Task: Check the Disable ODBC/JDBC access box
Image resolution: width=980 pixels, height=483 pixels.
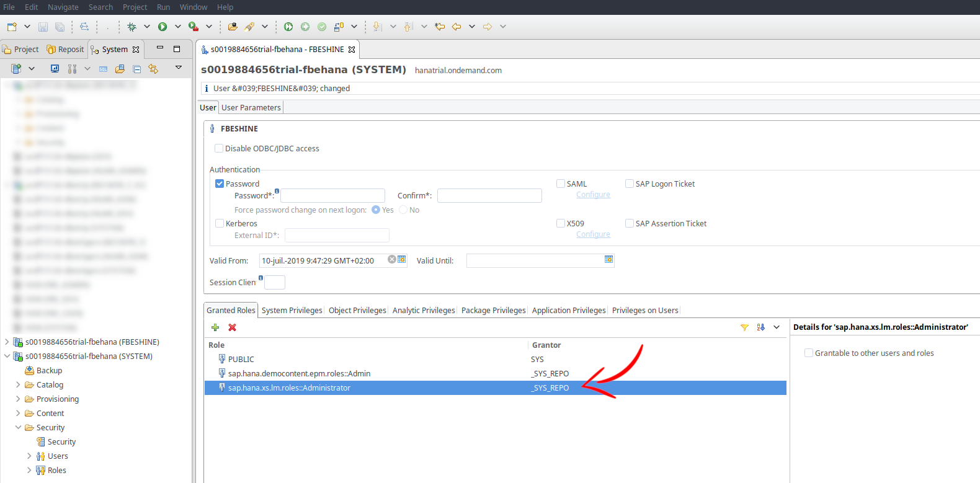Action: tap(219, 148)
